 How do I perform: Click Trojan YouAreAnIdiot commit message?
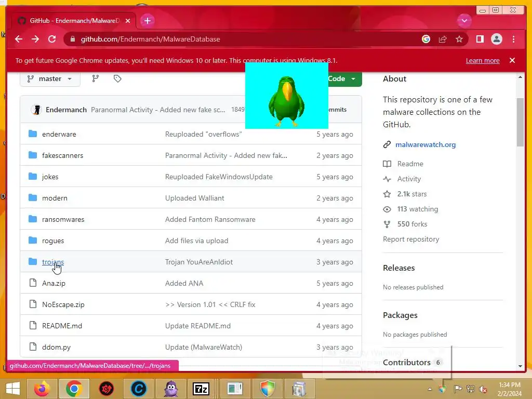[x=199, y=262]
